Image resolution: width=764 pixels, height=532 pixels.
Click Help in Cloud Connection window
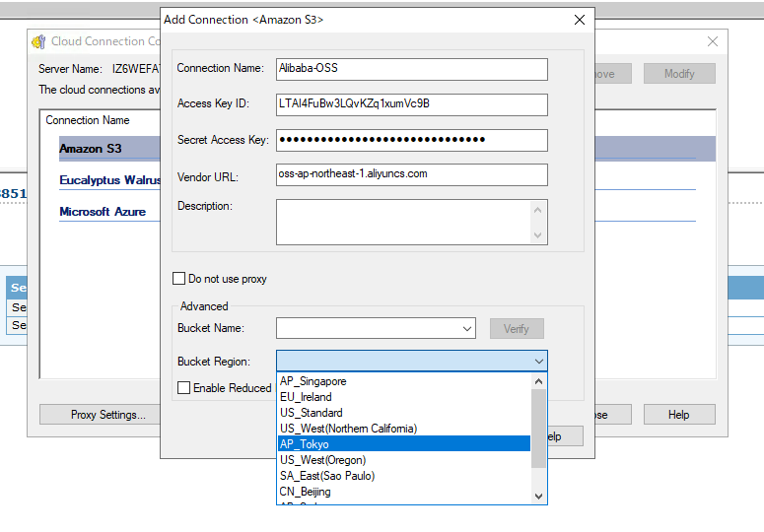[679, 415]
